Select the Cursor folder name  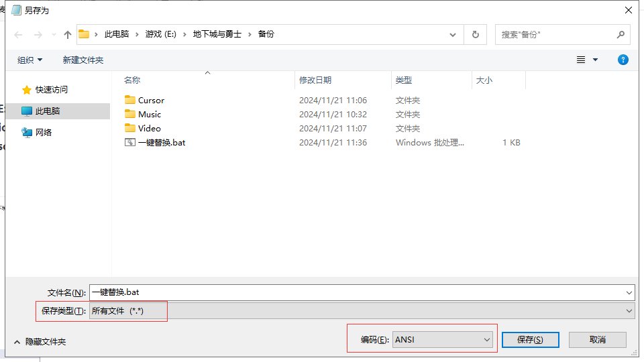point(151,100)
